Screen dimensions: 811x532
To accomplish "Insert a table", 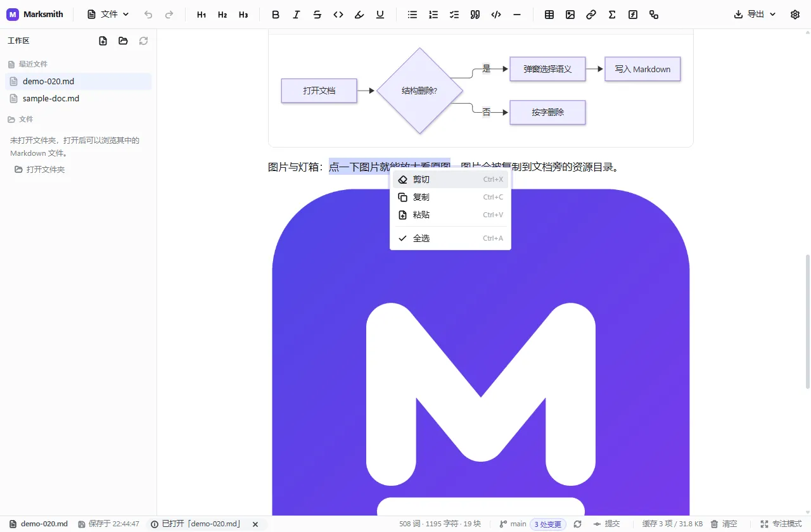I will click(x=549, y=15).
